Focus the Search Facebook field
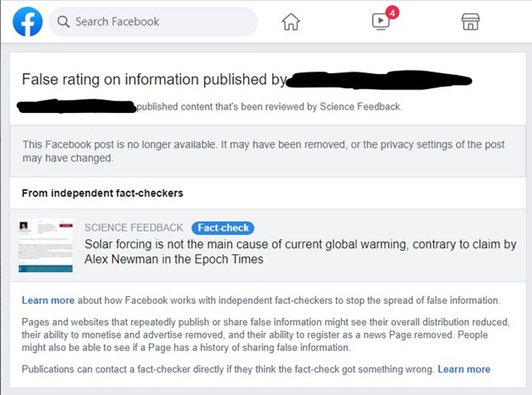 (153, 22)
